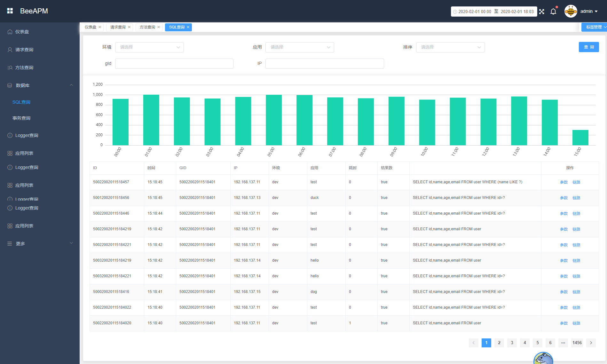Open the 排序 select dropdown
The width and height of the screenshot is (607, 364).
[x=450, y=47]
